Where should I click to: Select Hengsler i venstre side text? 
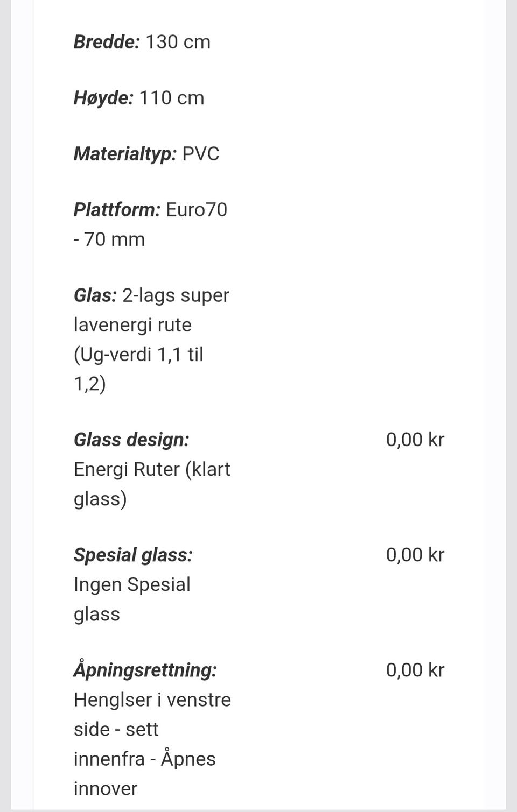152,715
